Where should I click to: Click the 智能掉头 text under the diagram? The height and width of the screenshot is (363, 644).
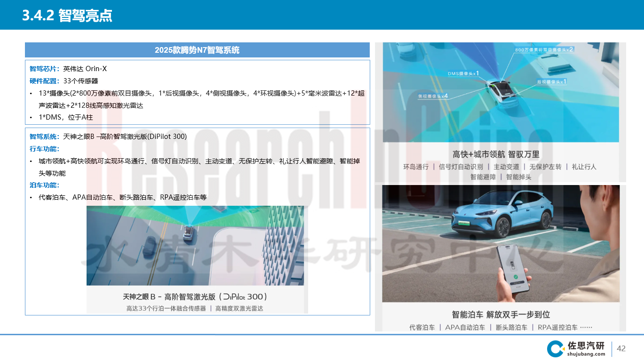519,177
